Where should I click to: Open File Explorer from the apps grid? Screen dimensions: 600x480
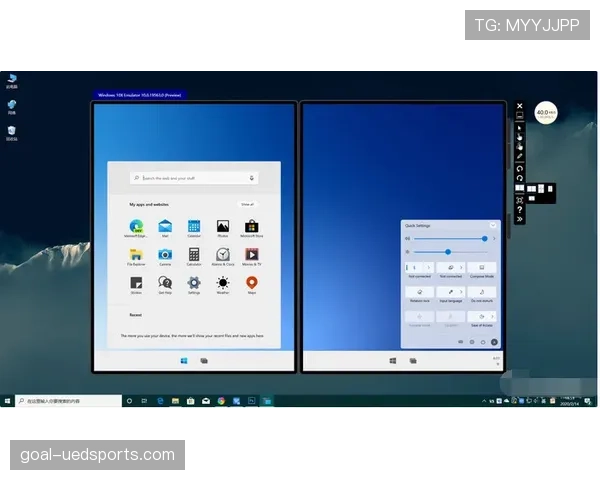(x=136, y=254)
